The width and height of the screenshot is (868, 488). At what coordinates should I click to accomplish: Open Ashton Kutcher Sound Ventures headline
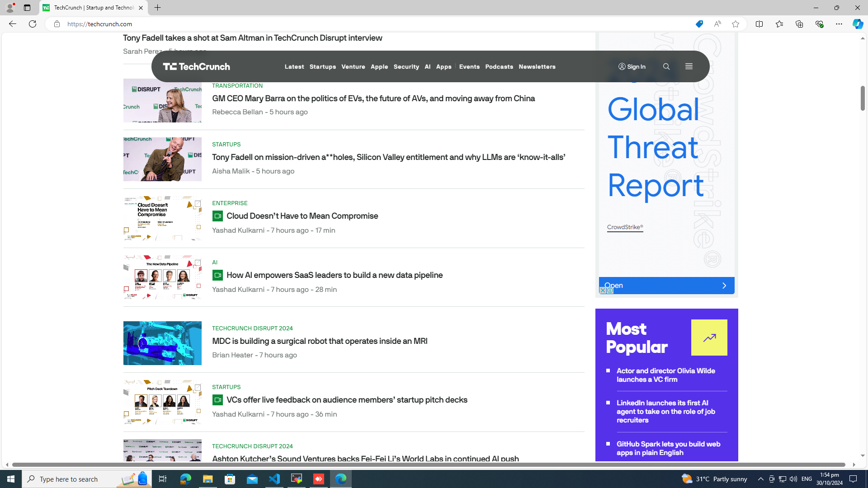click(x=365, y=459)
